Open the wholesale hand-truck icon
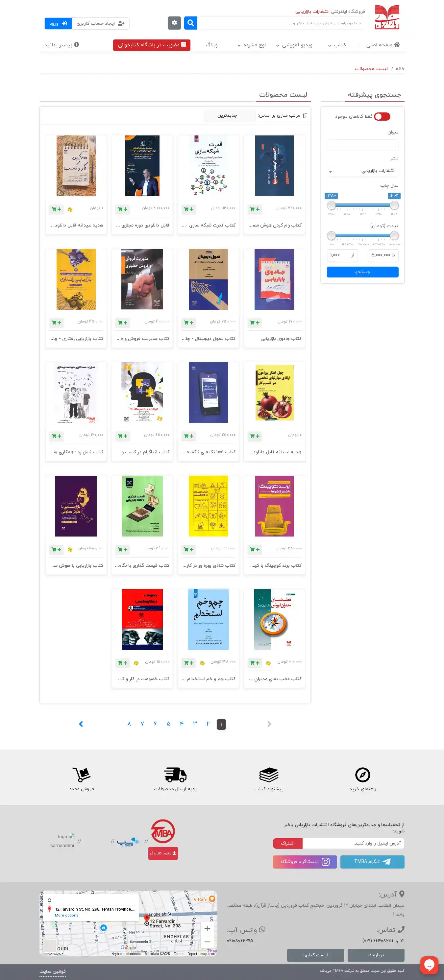 coord(82,775)
